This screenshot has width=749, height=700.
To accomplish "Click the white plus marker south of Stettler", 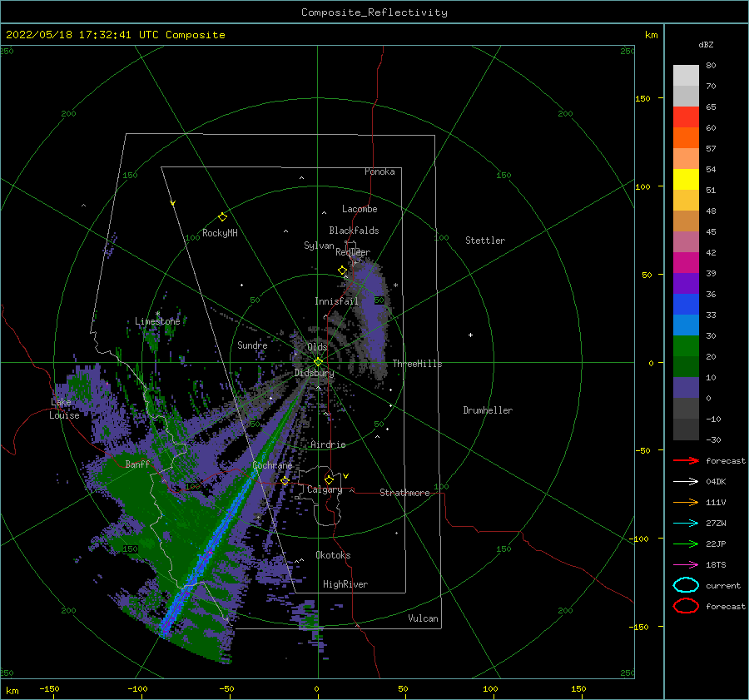I will click(x=470, y=335).
